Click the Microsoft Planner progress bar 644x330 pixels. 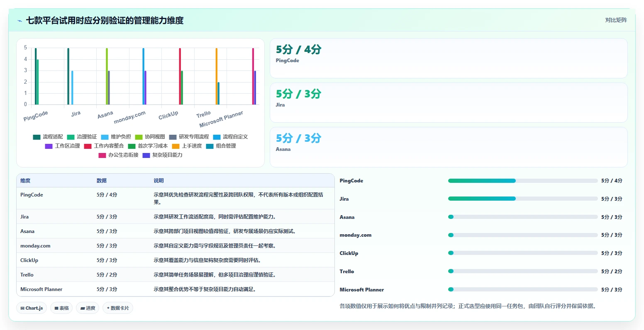tap(523, 289)
